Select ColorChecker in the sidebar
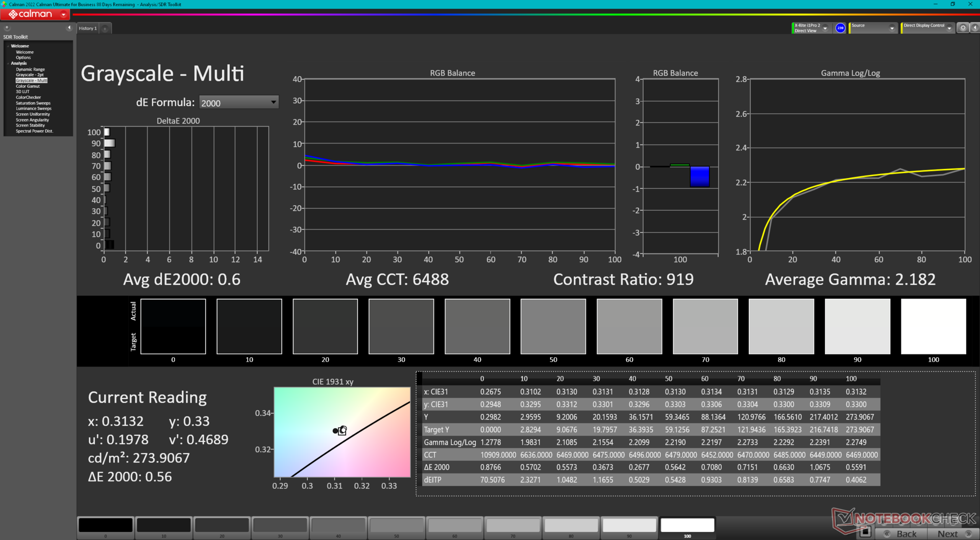This screenshot has width=980, height=540. 28,97
